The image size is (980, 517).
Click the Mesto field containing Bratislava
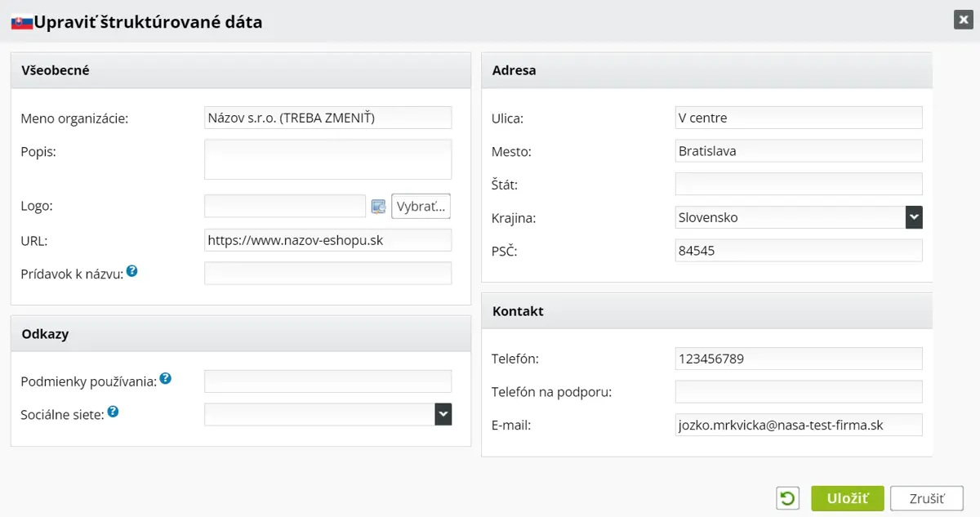pyautogui.click(x=799, y=151)
